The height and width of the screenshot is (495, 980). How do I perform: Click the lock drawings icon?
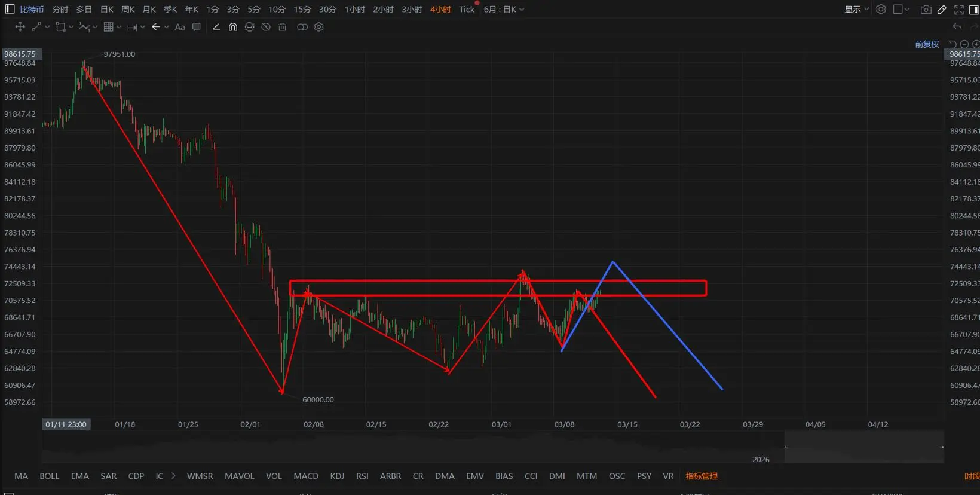[250, 27]
